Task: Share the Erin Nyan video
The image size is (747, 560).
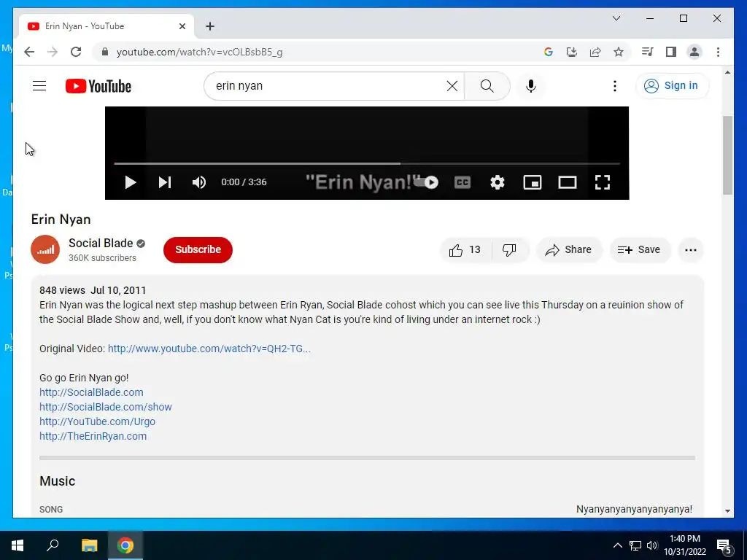Action: [x=569, y=249]
